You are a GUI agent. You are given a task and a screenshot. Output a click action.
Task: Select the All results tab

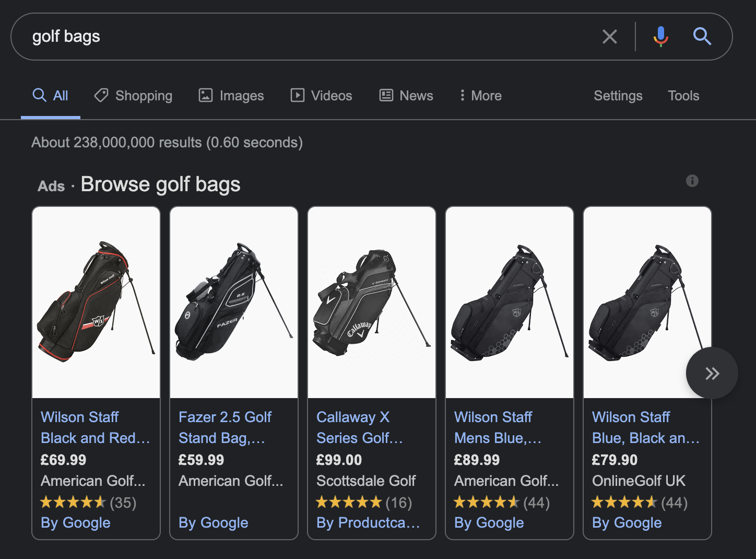pos(51,96)
